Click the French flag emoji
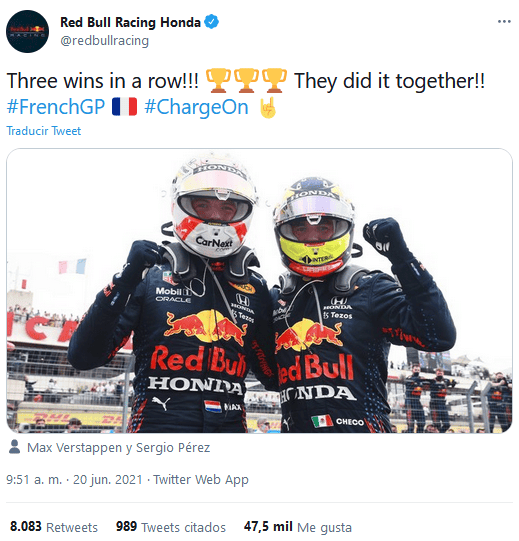The height and width of the screenshot is (541, 519). coord(125,107)
